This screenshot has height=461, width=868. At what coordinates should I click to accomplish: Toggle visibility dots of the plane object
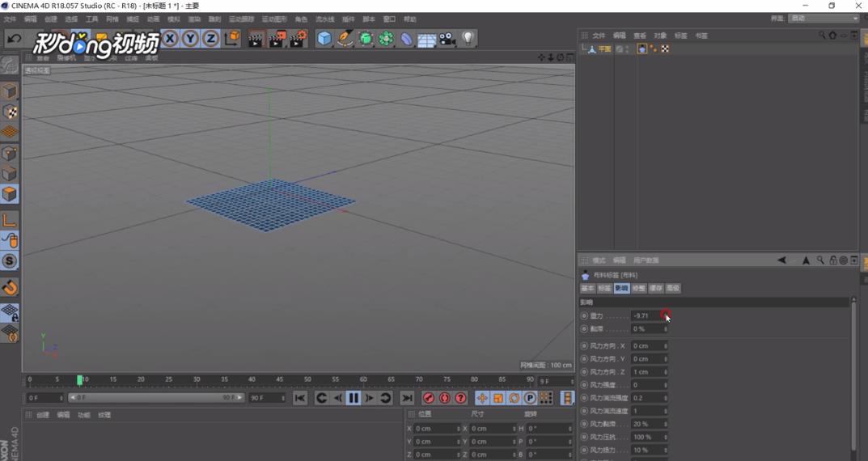coord(627,49)
